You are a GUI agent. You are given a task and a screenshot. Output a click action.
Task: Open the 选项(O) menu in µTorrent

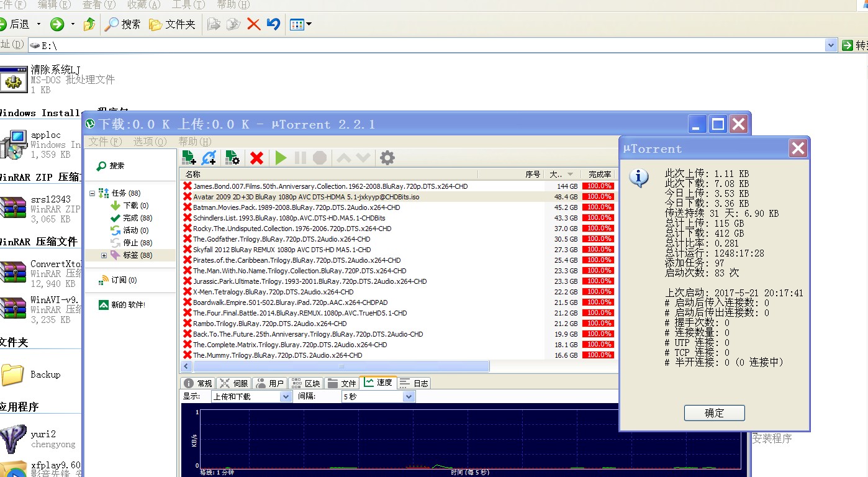(150, 142)
